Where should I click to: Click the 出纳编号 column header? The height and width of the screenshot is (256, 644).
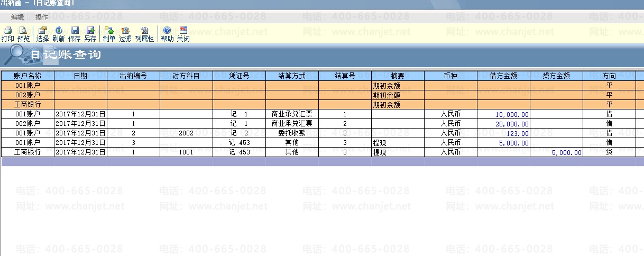(133, 76)
